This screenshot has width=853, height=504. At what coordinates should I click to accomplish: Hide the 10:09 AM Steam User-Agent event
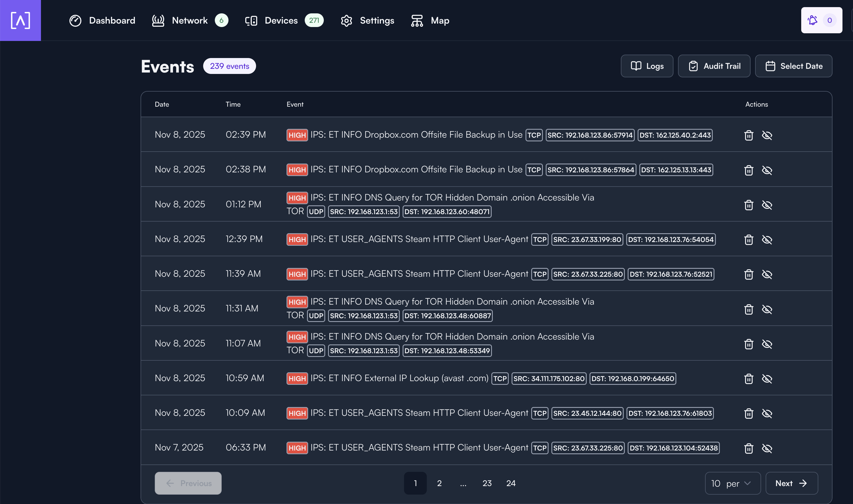click(x=767, y=413)
